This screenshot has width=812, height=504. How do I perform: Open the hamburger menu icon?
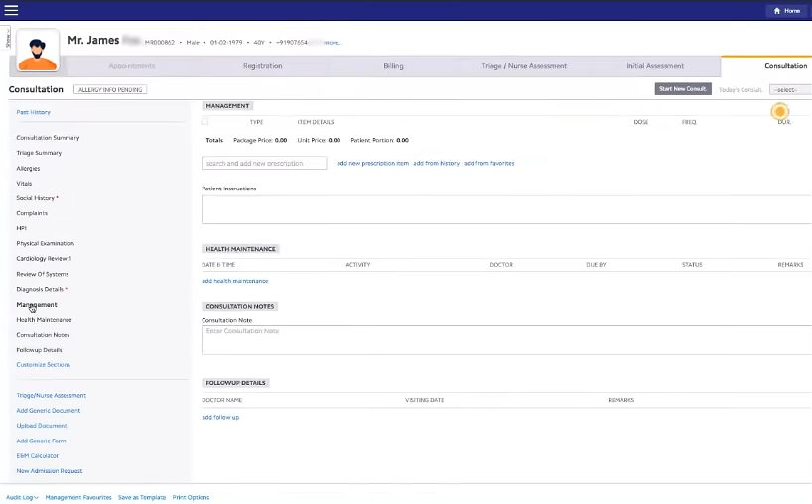(11, 10)
